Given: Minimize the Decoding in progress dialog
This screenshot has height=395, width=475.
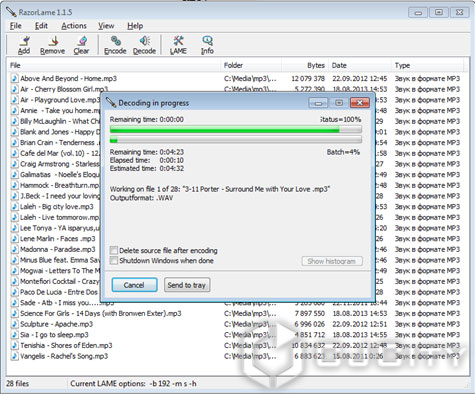Looking at the screenshot, I should click(318, 103).
